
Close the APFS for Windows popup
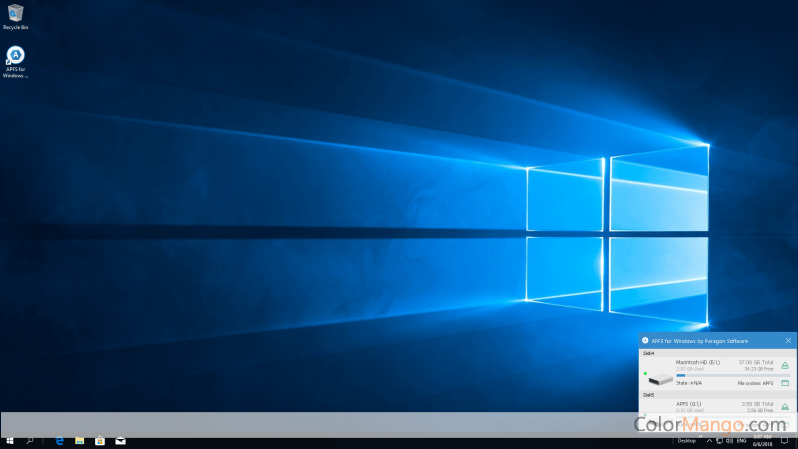tap(788, 341)
